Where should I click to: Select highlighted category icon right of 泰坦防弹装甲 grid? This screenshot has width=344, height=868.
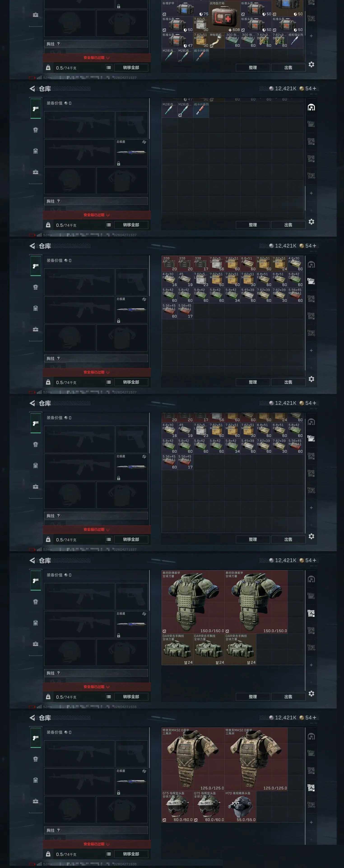coord(311,614)
